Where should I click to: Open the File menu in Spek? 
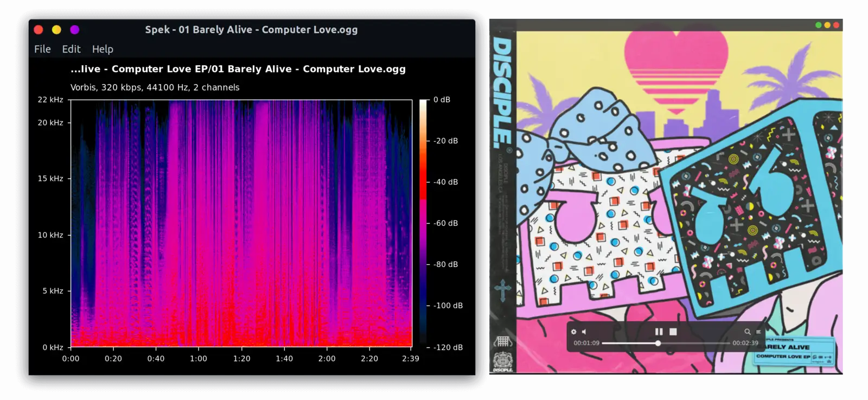coord(42,49)
